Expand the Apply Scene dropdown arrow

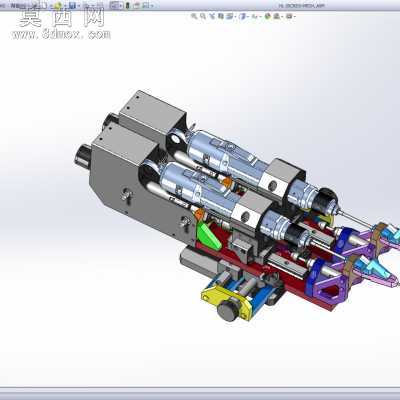[283, 16]
